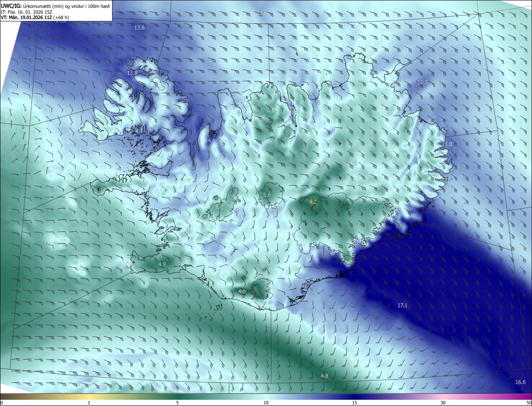Click the 4.0 value near the south coast
532x406 pixels.
(242, 292)
